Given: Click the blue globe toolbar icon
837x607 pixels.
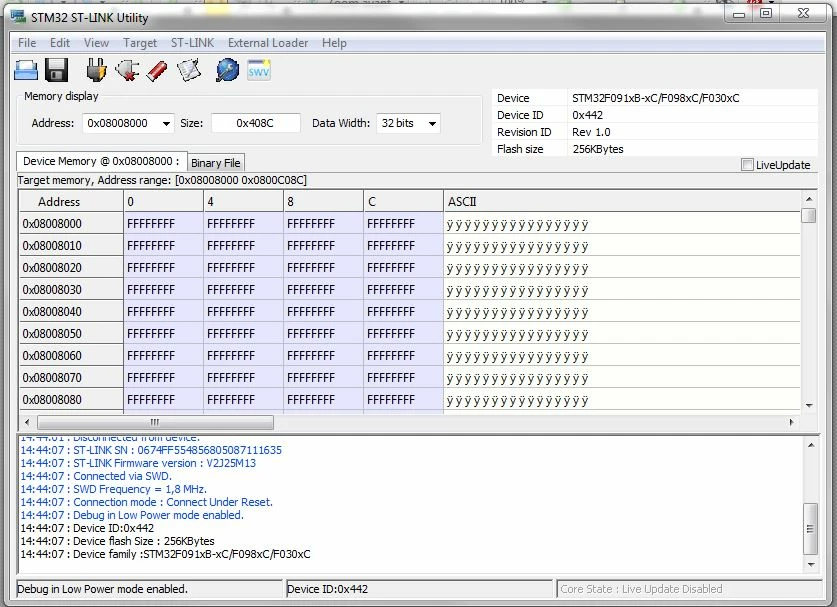Looking at the screenshot, I should pos(227,70).
